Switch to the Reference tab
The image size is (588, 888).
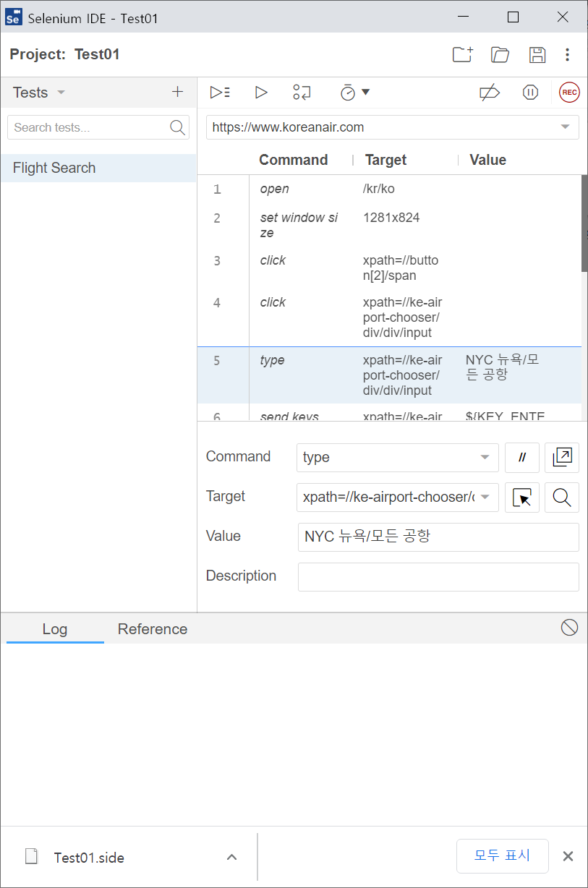pos(153,629)
